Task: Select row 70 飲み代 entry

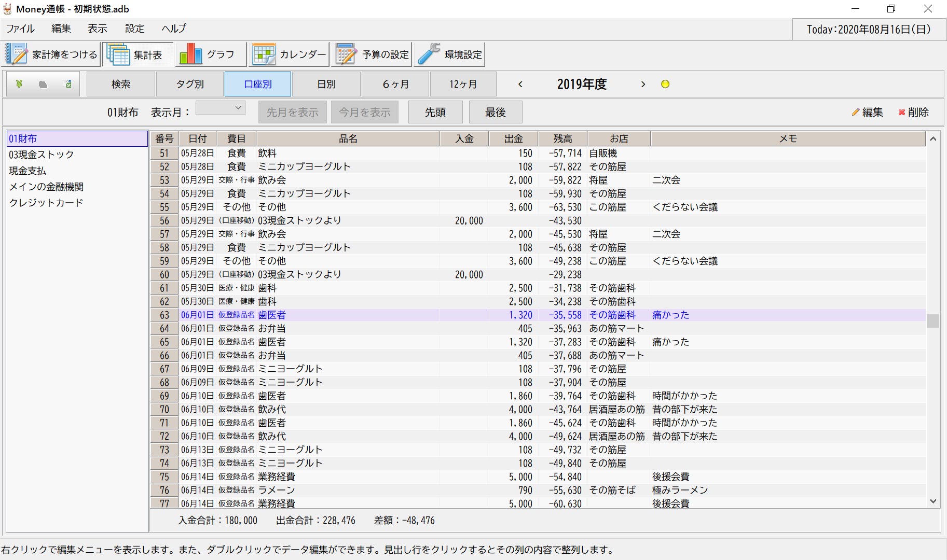Action: tap(538, 409)
